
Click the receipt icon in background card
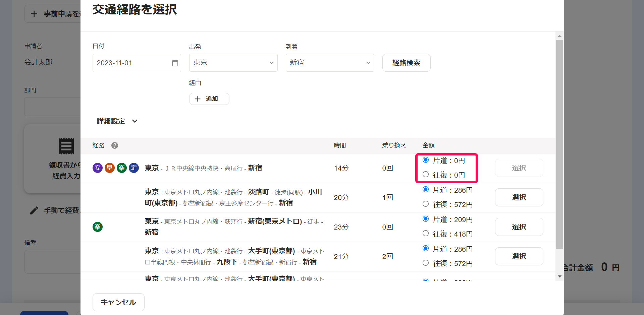pyautogui.click(x=66, y=146)
